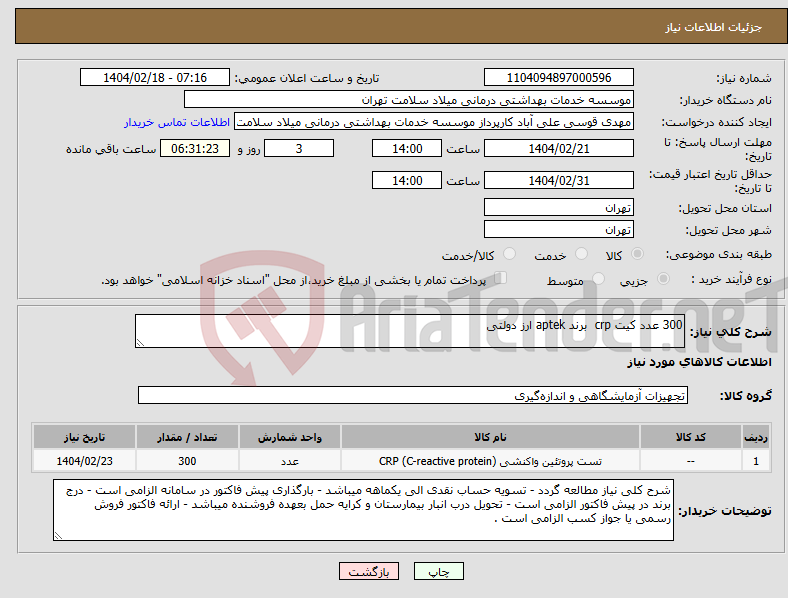This screenshot has width=788, height=598.
Task: Click the response deadline date 1404/02/21
Action: 558,149
